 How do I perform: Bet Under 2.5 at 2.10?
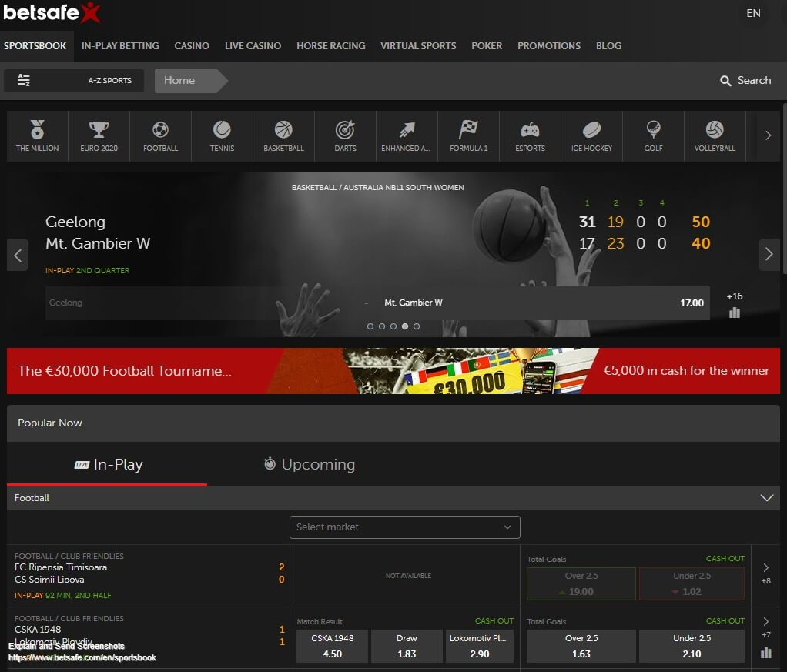pos(692,646)
